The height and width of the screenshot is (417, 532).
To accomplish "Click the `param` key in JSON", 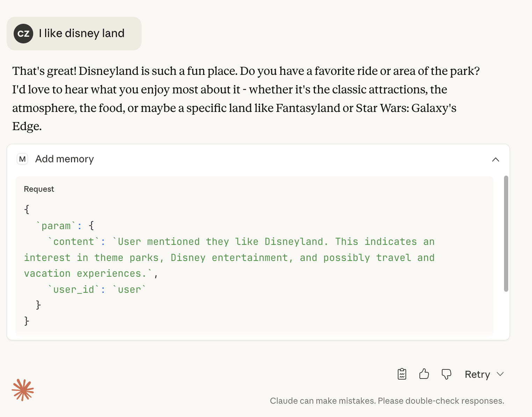I will pyautogui.click(x=56, y=226).
